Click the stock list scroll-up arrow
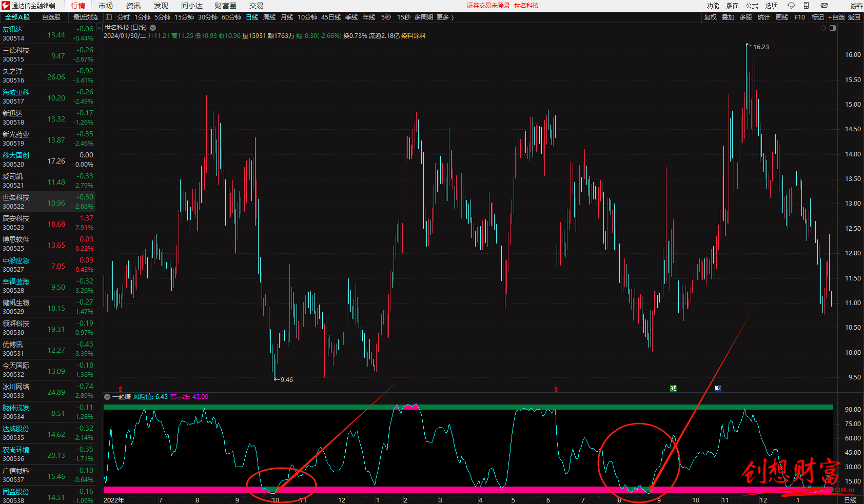 pyautogui.click(x=100, y=28)
